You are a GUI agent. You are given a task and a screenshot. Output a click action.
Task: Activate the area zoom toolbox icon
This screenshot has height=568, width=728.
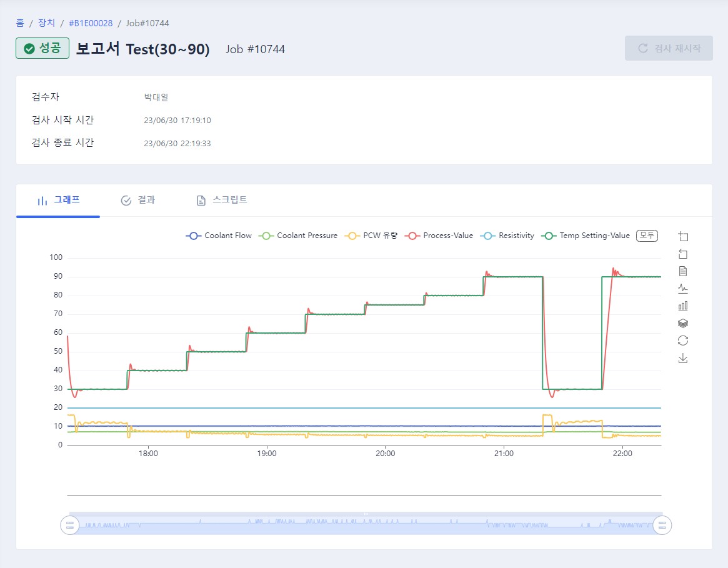683,236
